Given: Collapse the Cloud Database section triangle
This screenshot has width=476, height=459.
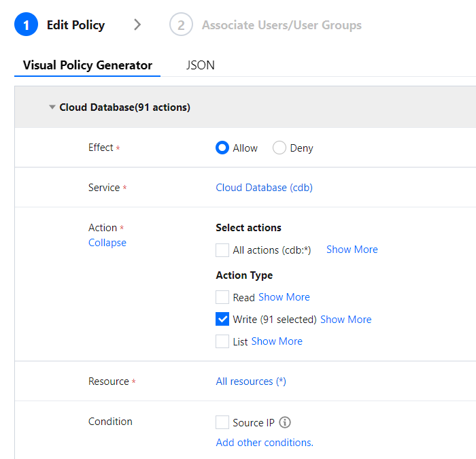Looking at the screenshot, I should coord(52,107).
